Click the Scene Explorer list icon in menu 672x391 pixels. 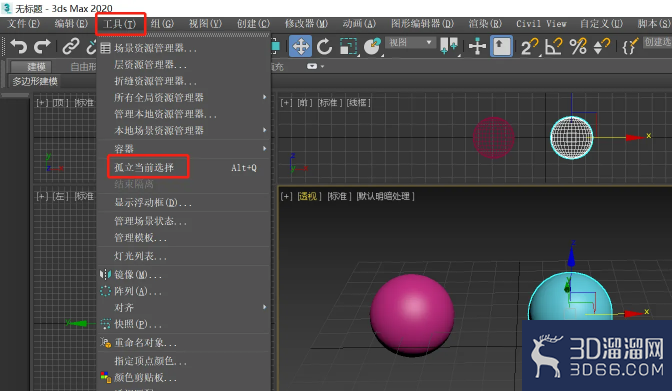coord(105,48)
